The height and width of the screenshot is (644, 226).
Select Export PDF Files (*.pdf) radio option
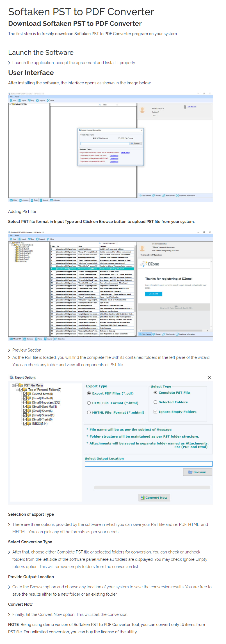89,393
